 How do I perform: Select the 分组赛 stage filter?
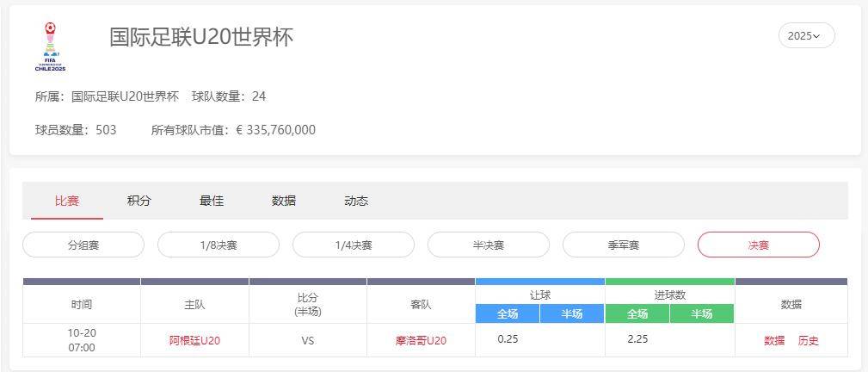[x=83, y=245]
